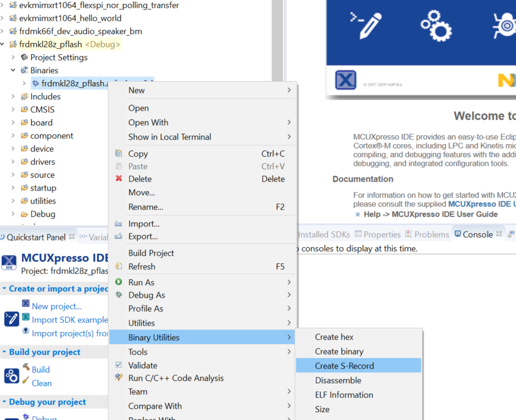This screenshot has width=516, height=420.
Task: Click the New project... link
Action: [56, 306]
